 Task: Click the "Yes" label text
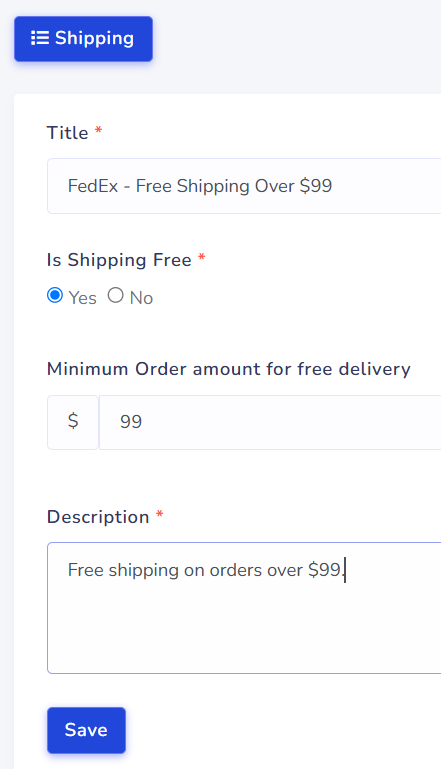(x=82, y=298)
